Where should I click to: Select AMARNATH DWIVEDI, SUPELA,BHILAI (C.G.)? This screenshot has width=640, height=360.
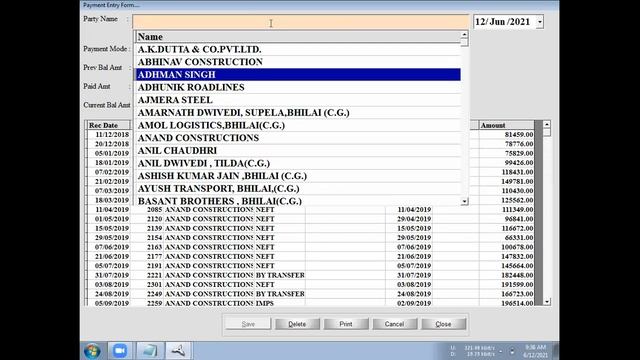pos(298,113)
